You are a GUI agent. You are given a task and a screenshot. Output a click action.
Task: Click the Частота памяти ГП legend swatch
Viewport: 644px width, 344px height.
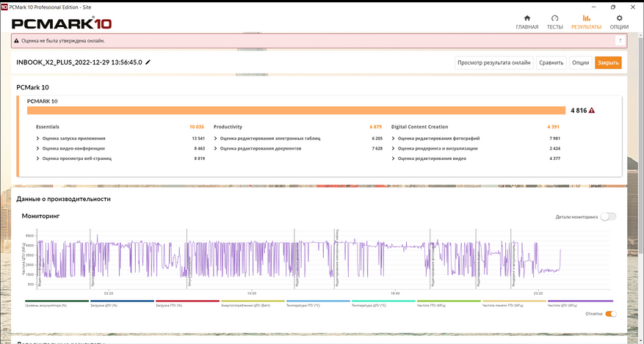point(514,301)
